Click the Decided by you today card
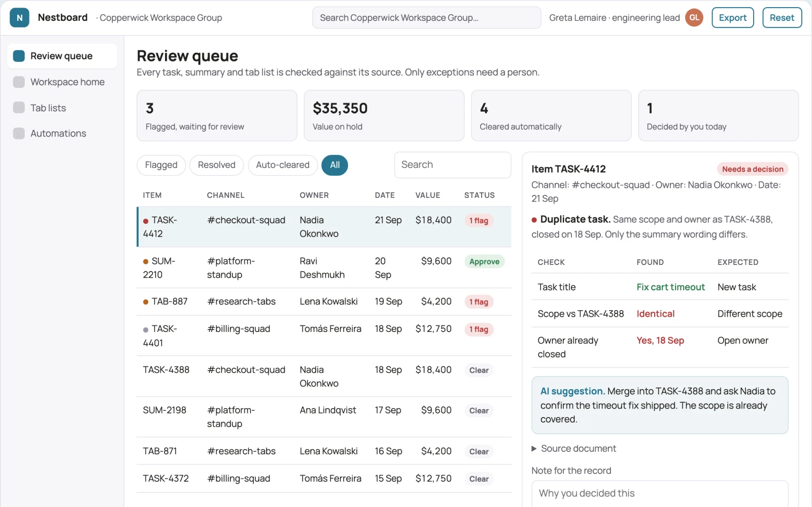The height and width of the screenshot is (507, 812). pyautogui.click(x=718, y=116)
